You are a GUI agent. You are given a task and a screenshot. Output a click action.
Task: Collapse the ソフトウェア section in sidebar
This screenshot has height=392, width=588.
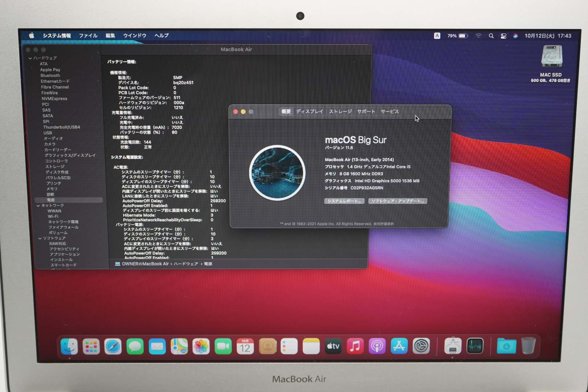(40, 238)
